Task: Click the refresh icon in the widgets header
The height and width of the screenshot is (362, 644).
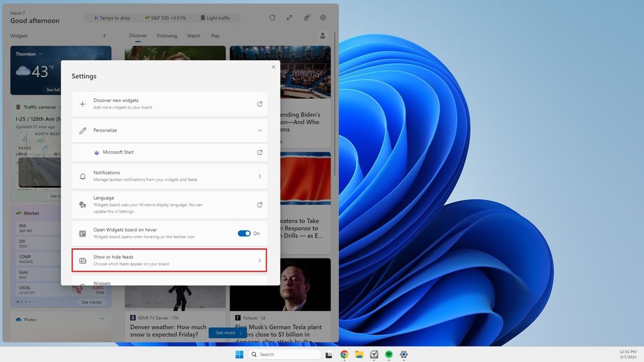Action: pyautogui.click(x=272, y=17)
